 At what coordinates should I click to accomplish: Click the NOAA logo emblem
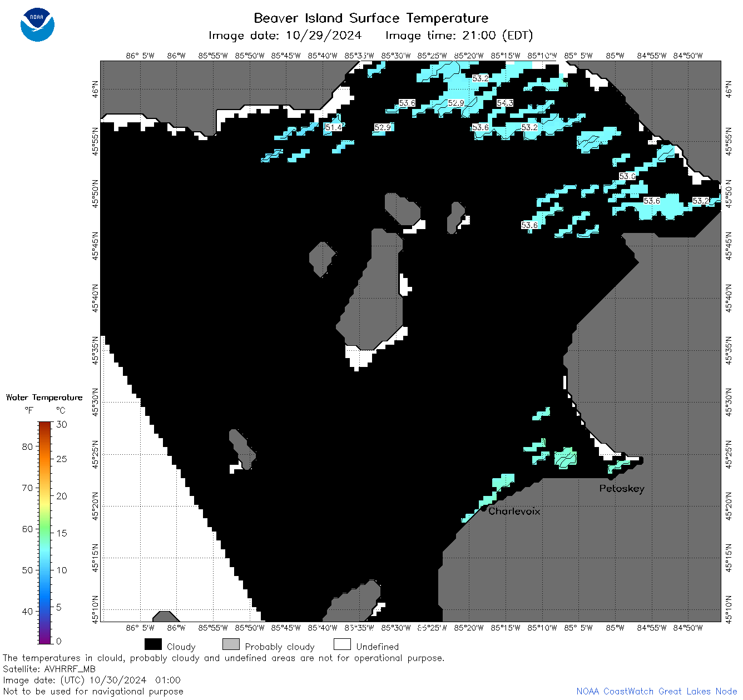(37, 25)
